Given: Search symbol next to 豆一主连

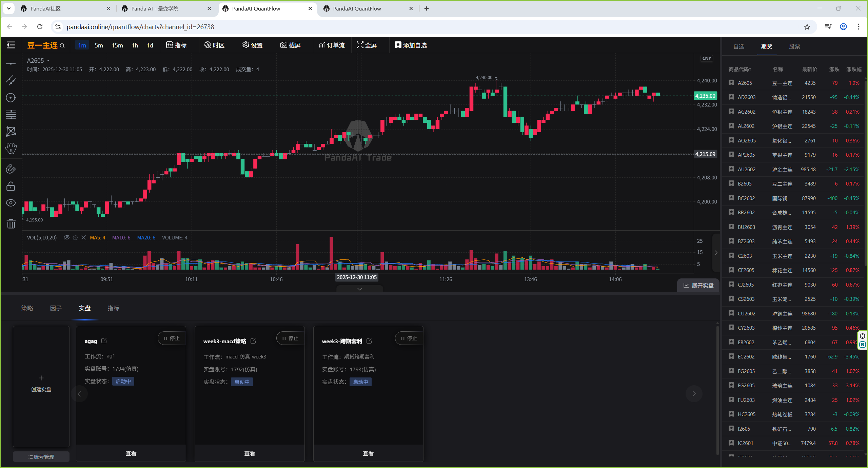Looking at the screenshot, I should tap(62, 45).
